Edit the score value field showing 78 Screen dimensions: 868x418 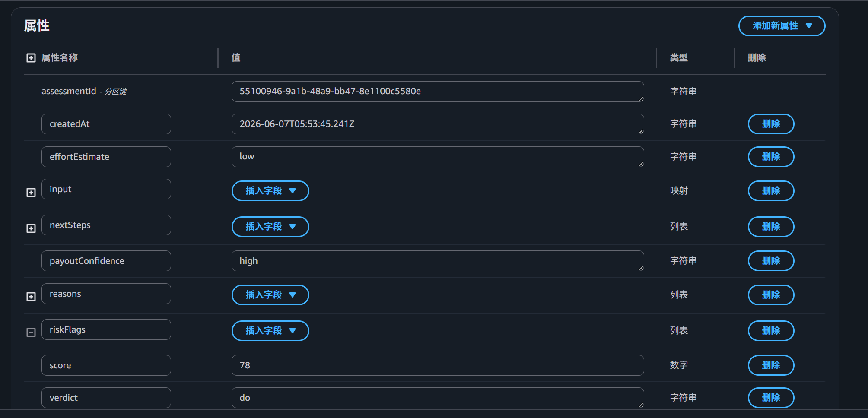pos(438,365)
